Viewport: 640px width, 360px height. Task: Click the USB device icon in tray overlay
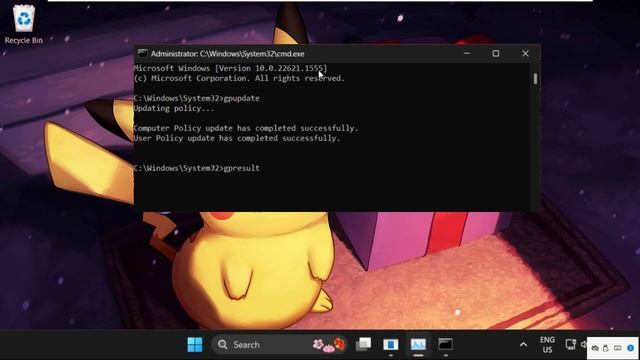[606, 348]
